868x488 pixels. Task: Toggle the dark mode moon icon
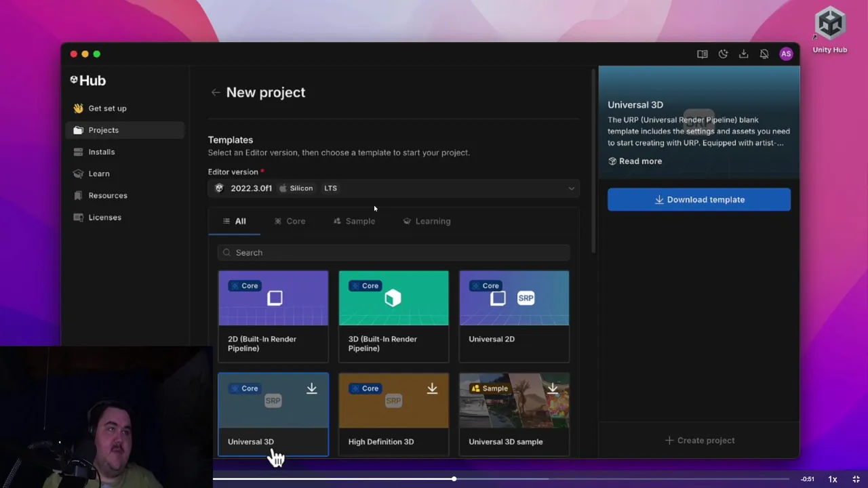pos(723,54)
